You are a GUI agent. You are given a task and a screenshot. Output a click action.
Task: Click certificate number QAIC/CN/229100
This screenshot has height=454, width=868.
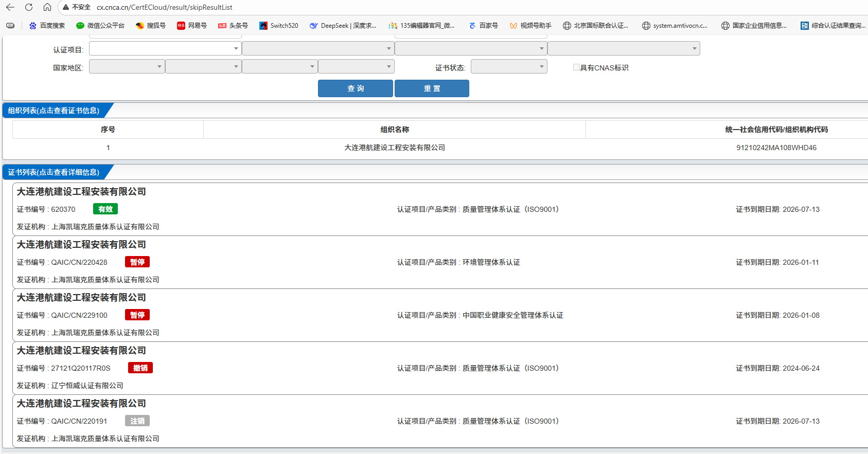(x=79, y=315)
